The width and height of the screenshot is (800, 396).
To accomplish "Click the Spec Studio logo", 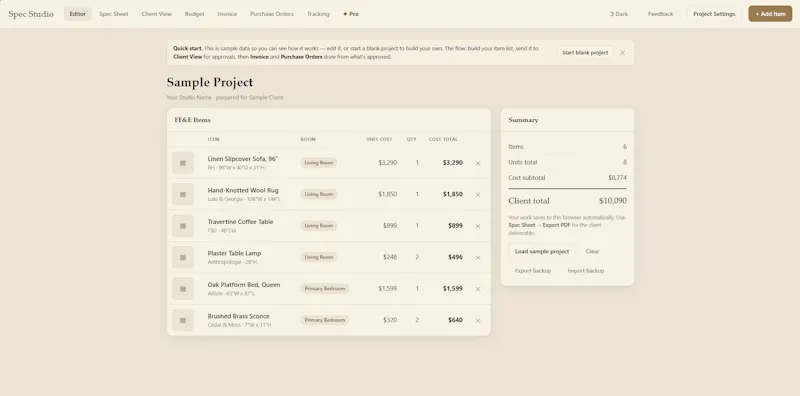I will tap(31, 14).
